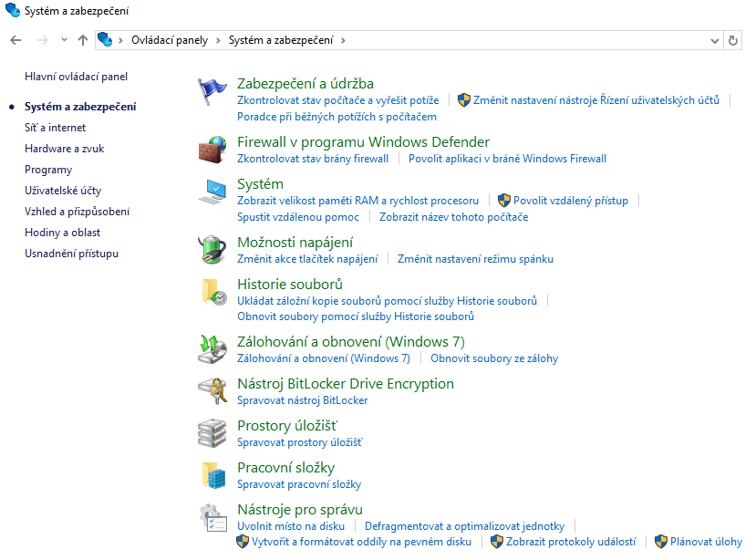Select the Systém a zabezpečení breadcrumb
This screenshot has width=745, height=560.
pos(281,40)
